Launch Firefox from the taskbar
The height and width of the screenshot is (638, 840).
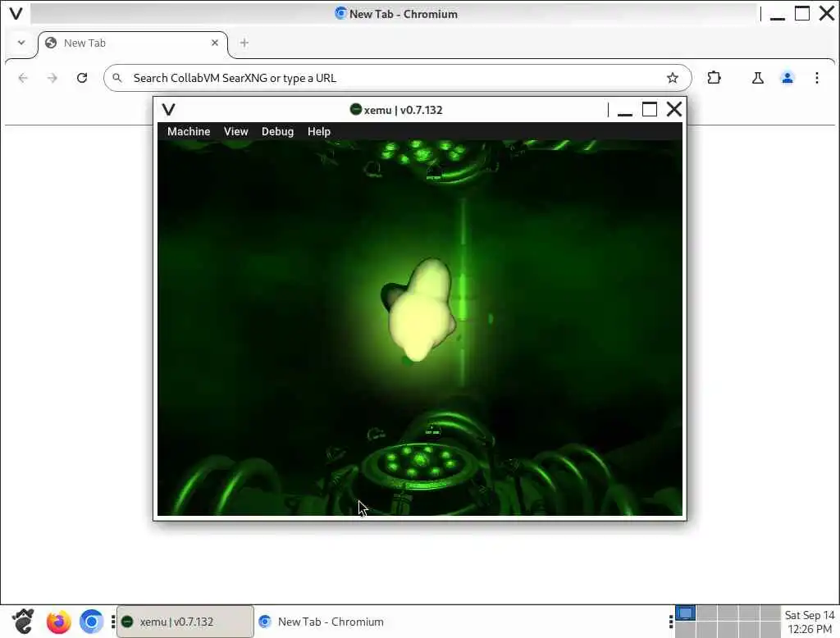point(58,622)
